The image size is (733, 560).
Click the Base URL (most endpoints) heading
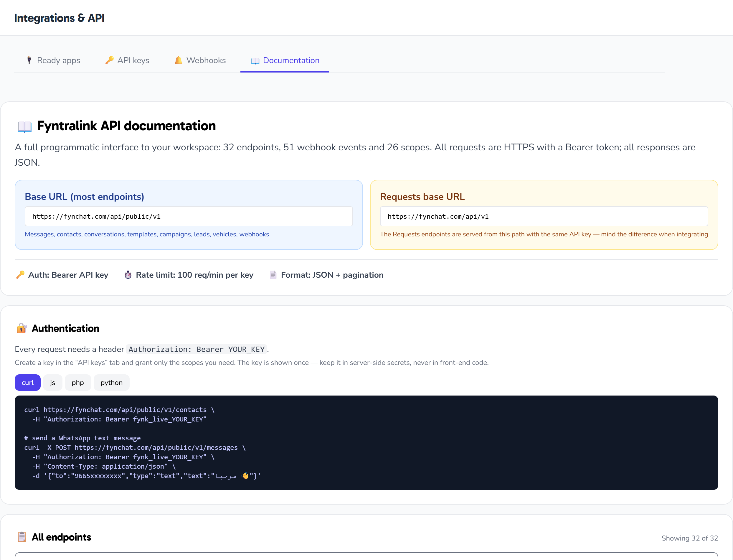(x=85, y=197)
